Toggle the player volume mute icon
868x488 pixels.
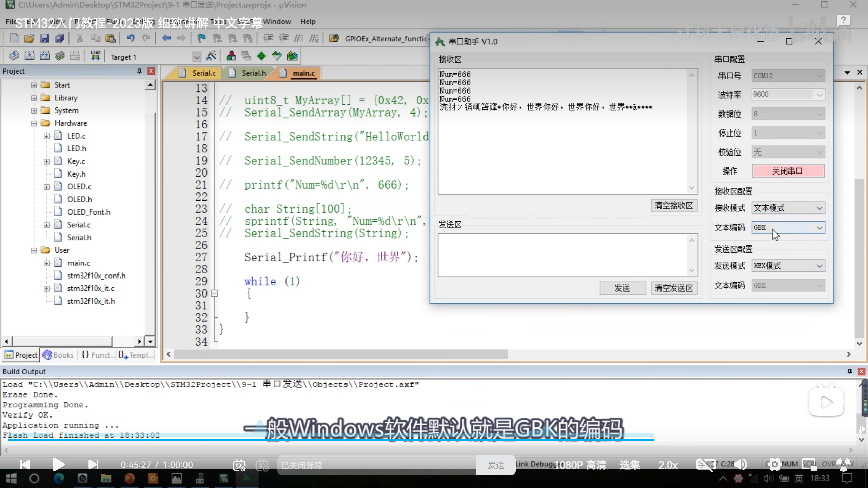coord(741,465)
